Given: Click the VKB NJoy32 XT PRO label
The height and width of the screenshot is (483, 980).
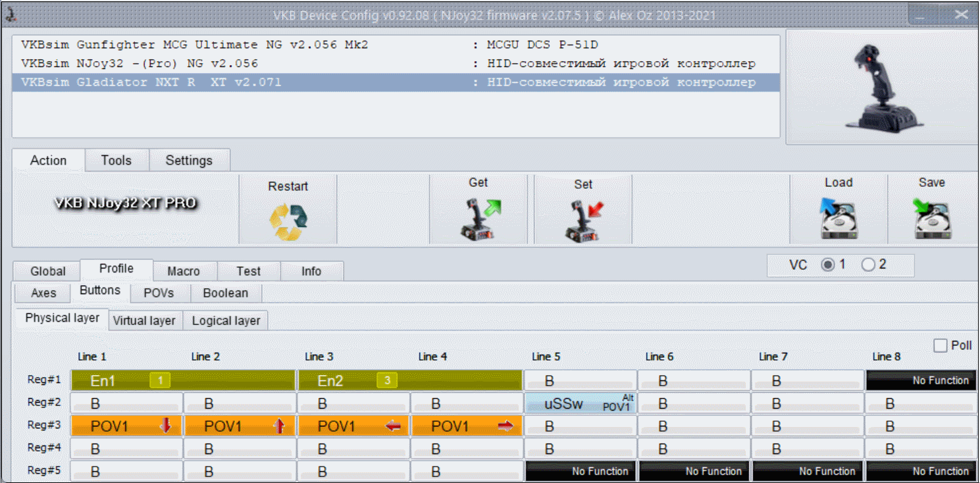Looking at the screenshot, I should point(125,203).
